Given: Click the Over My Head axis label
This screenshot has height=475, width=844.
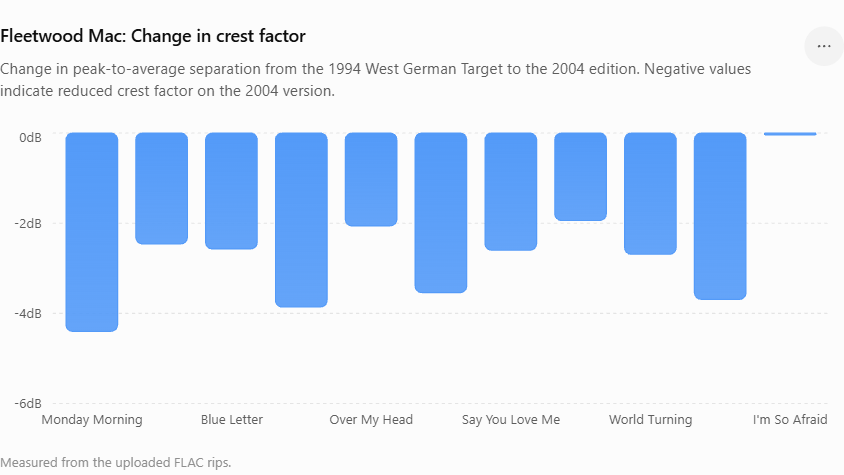Looking at the screenshot, I should (371, 420).
